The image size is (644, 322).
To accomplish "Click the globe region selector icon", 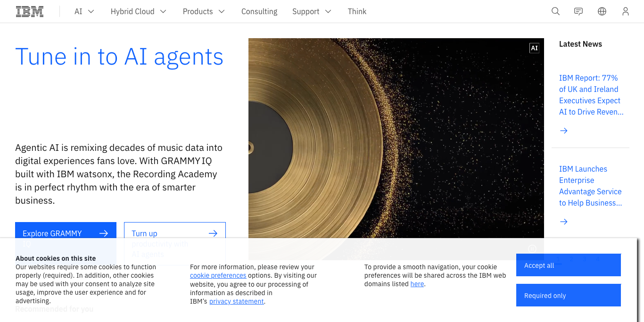I will point(602,11).
